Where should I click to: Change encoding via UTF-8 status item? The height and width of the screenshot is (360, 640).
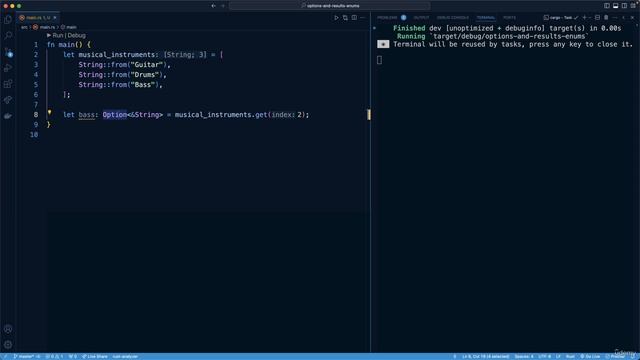coord(544,356)
